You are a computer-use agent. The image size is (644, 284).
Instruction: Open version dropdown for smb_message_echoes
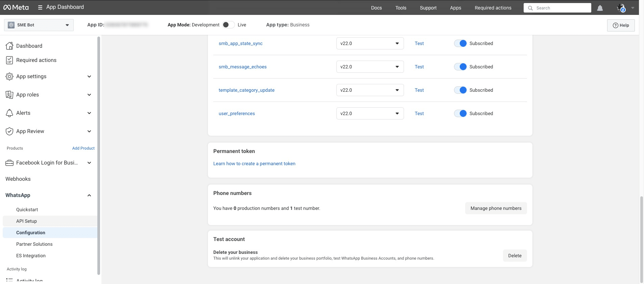tap(370, 67)
